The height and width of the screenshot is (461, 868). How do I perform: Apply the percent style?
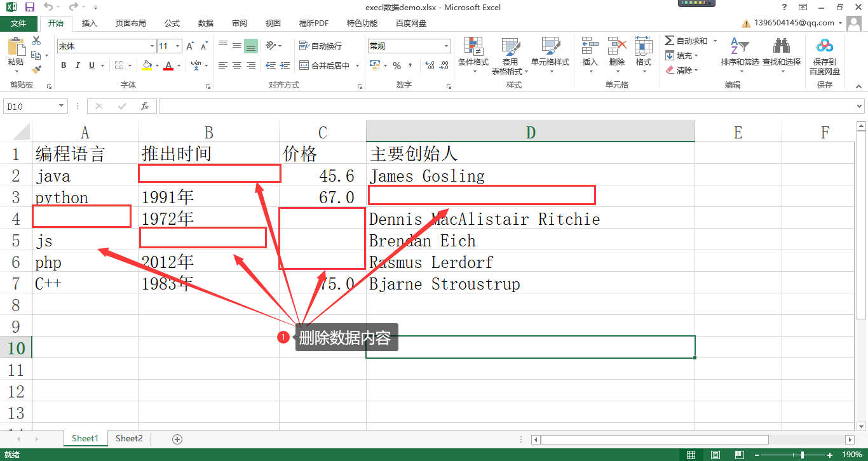[397, 65]
